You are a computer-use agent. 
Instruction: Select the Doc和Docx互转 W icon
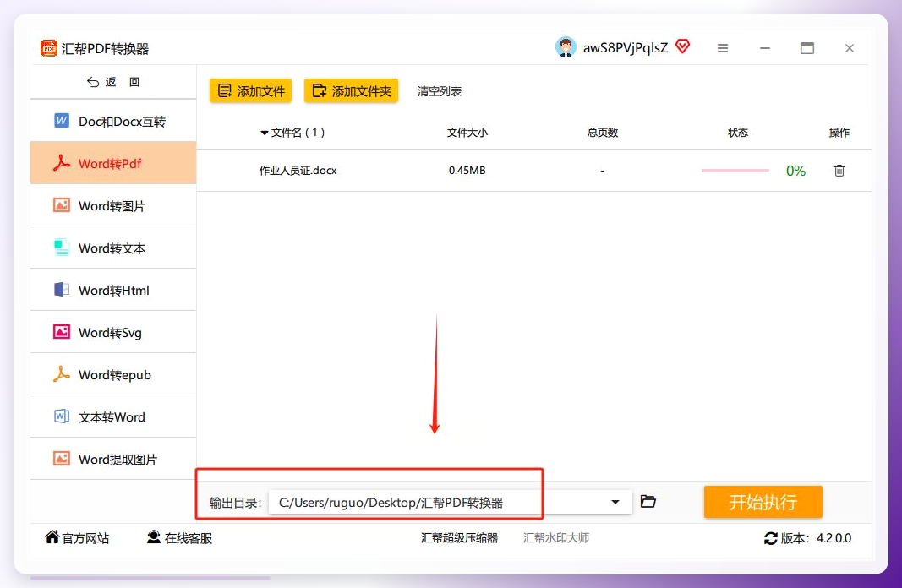(x=62, y=121)
